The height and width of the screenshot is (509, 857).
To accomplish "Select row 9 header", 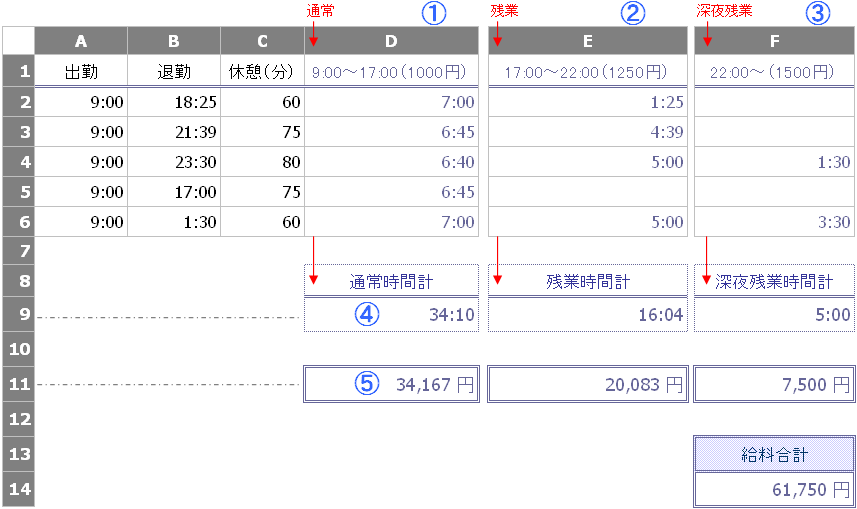I will point(19,314).
